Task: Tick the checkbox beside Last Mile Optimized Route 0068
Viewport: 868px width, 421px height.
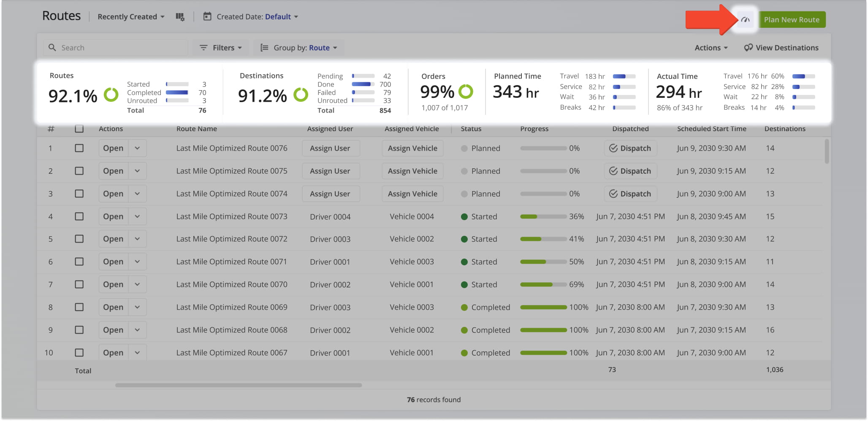Action: coord(79,330)
